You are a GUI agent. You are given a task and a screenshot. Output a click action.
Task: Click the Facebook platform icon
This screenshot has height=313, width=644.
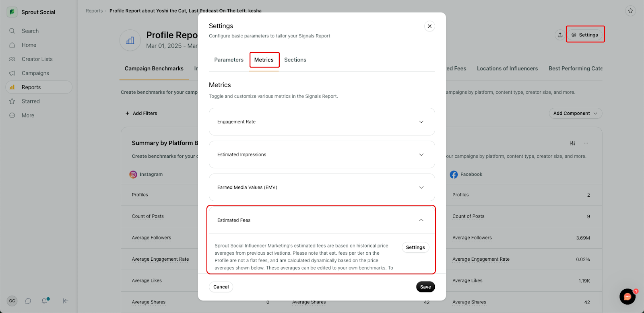tap(454, 175)
